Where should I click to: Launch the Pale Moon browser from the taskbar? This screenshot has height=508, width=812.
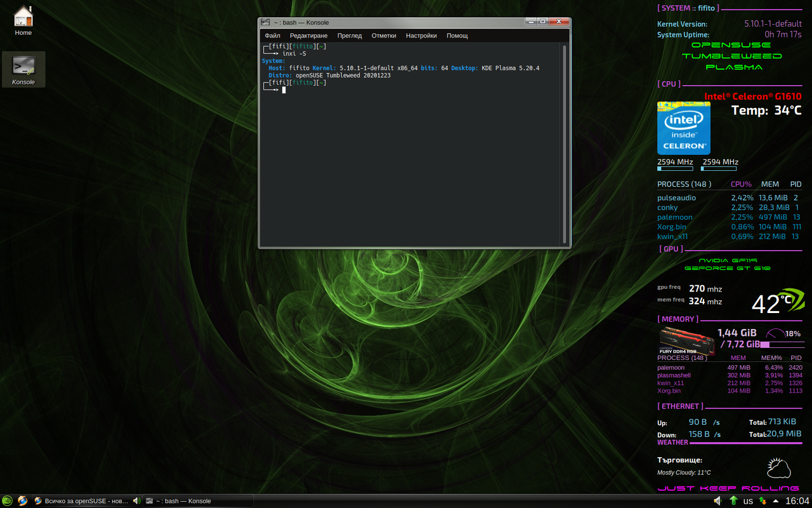[23, 501]
